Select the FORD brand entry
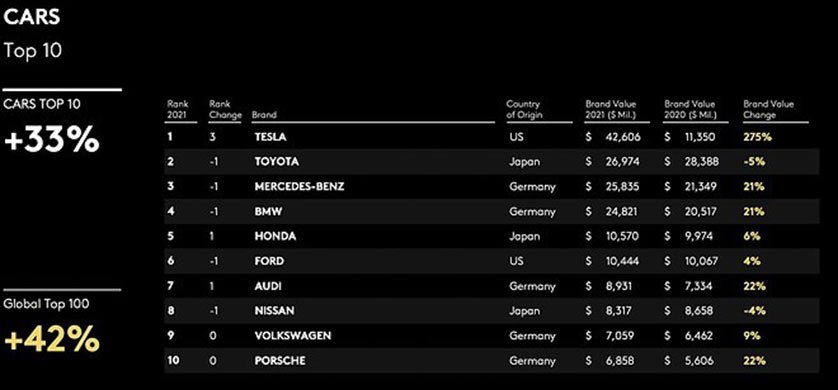This screenshot has height=390, width=838. point(269,261)
